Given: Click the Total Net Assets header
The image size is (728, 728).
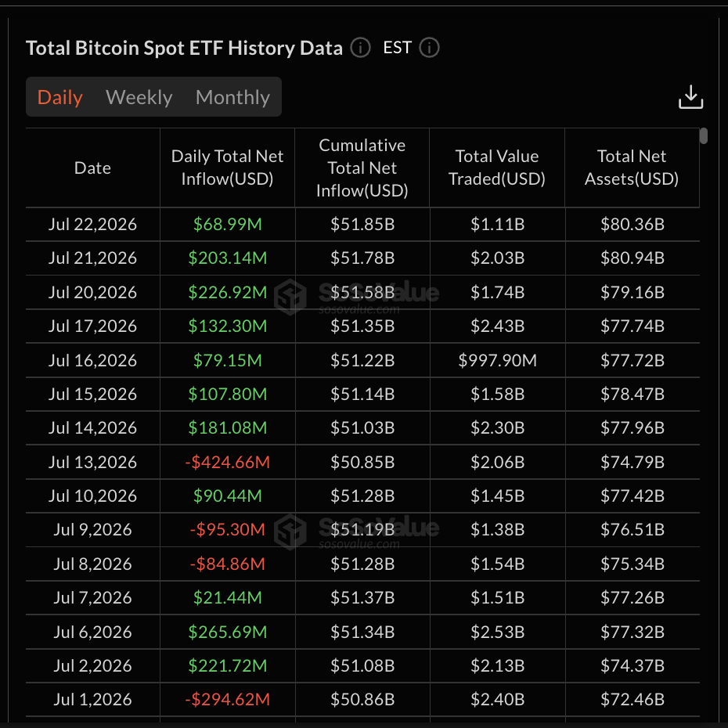Looking at the screenshot, I should (632, 168).
